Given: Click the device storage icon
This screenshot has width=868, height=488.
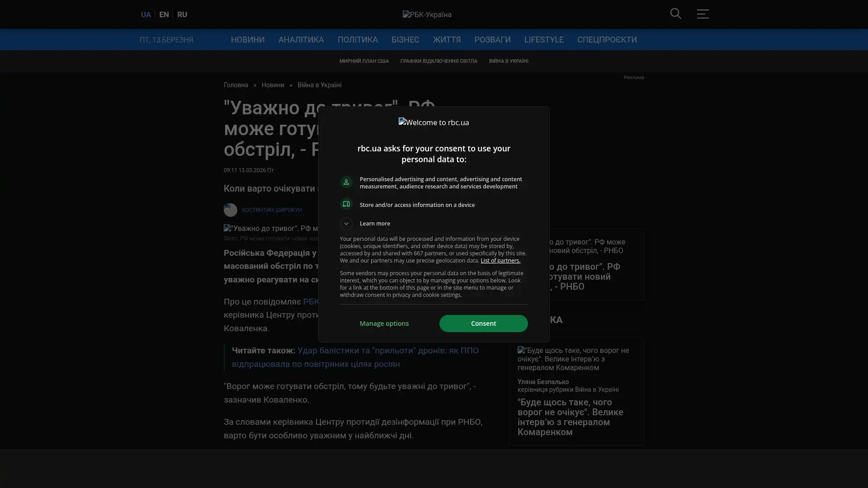Looking at the screenshot, I should pyautogui.click(x=346, y=204).
